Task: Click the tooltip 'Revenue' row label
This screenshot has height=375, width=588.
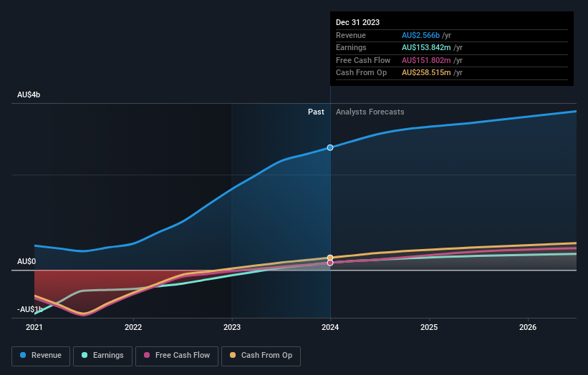Action: pyautogui.click(x=351, y=35)
